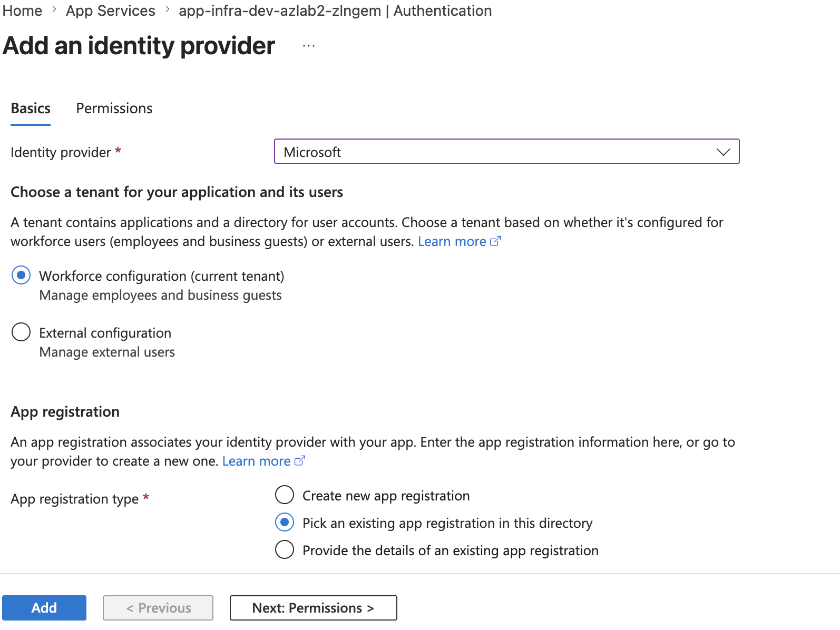Click the 'Add an identity provider' title
This screenshot has width=840, height=630.
click(139, 46)
